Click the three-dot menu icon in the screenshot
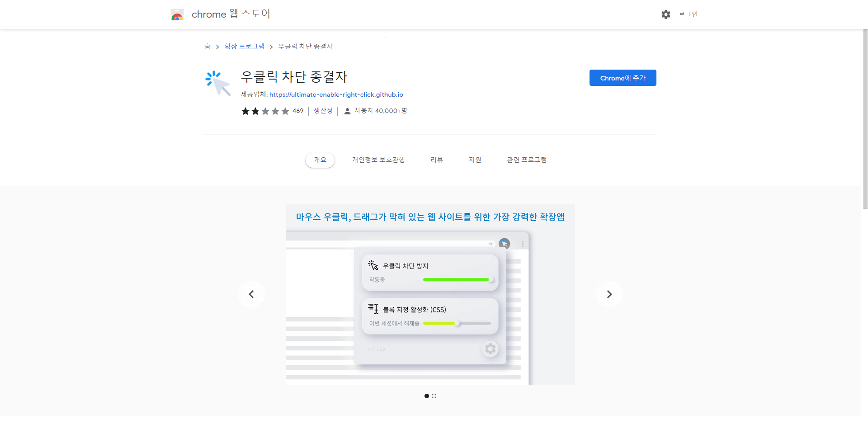Viewport: 868px width, 438px height. click(523, 244)
